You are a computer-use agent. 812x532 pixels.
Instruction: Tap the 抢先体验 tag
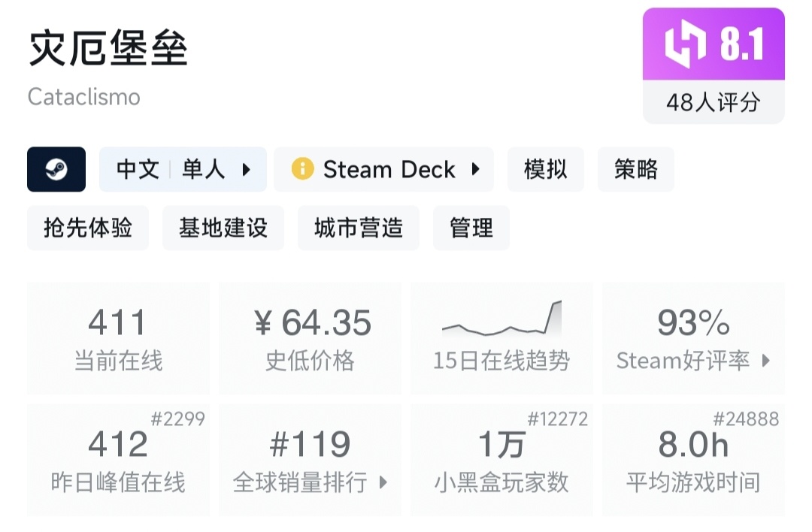click(x=88, y=228)
